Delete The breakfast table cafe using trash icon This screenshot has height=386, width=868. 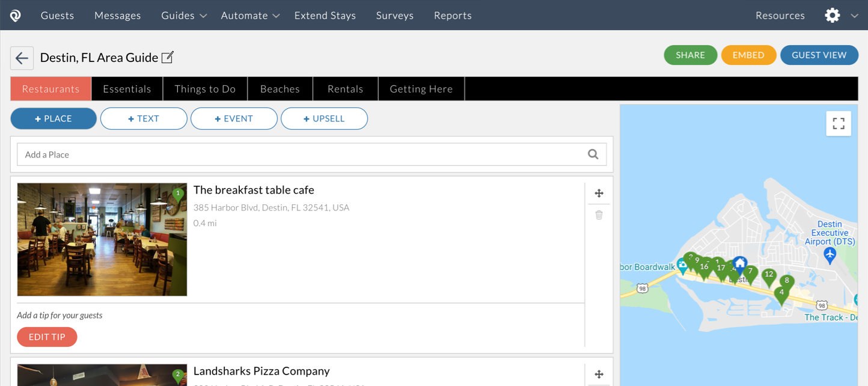[599, 215]
